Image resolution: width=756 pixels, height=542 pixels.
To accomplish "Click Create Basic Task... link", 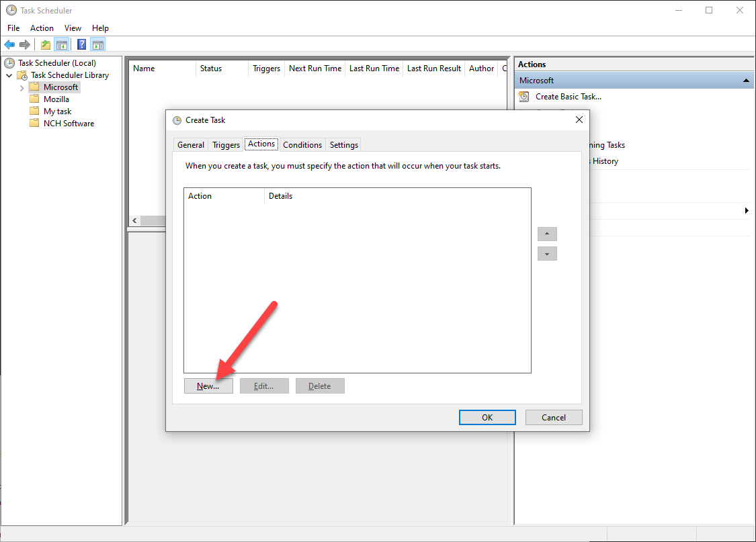I will (569, 96).
